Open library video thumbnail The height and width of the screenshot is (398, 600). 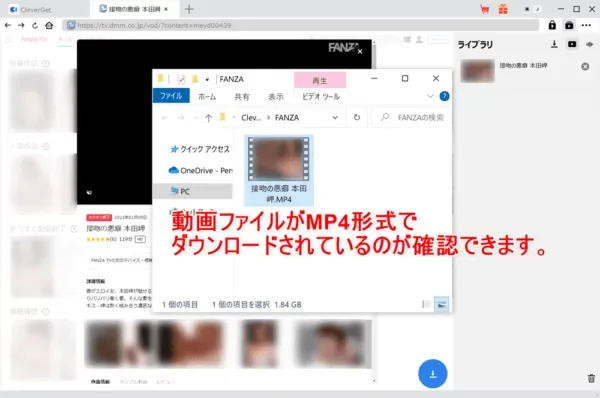[x=478, y=71]
